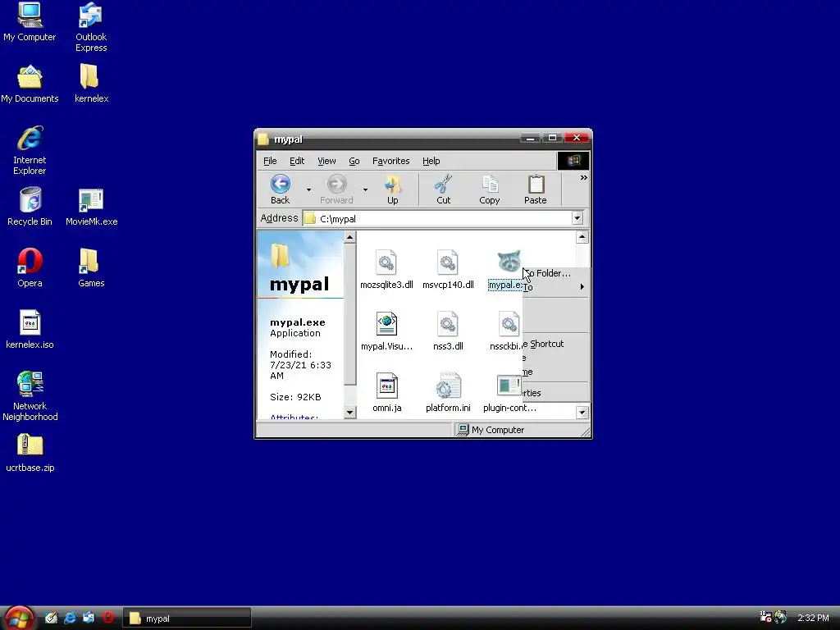Click the Back toolbar button
840x630 pixels.
coord(281,189)
